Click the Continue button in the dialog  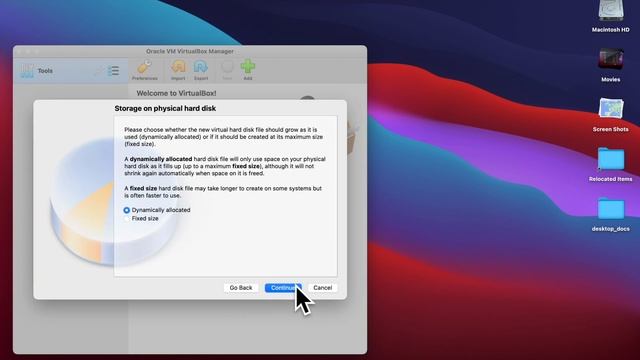coord(283,288)
